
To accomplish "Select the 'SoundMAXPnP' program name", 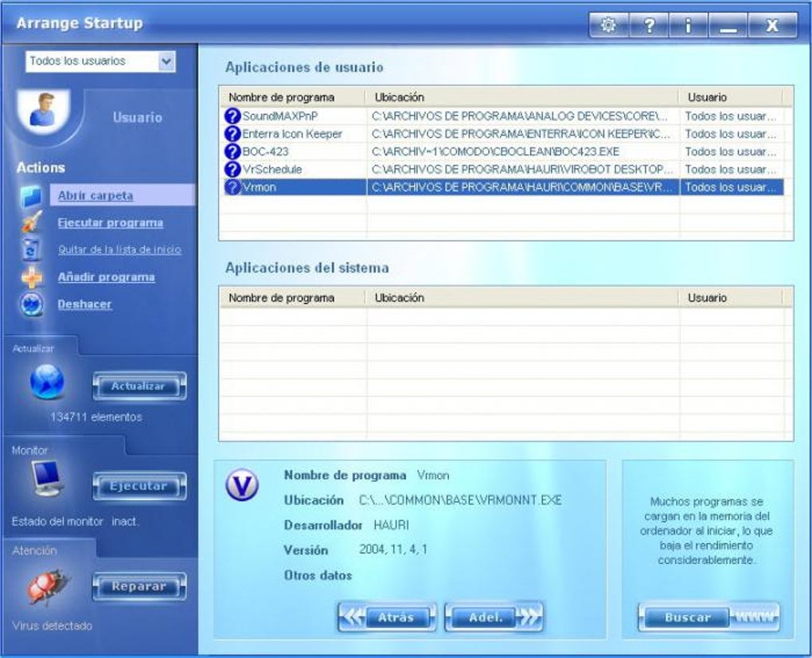I will pos(280,116).
